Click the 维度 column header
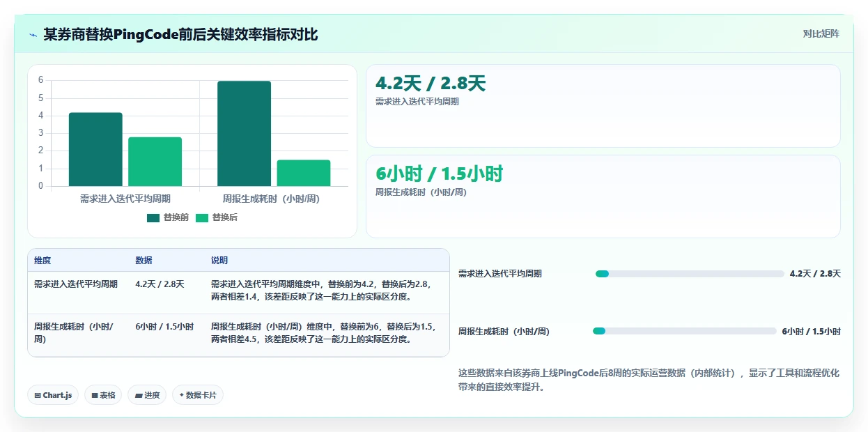Viewport: 868px width, 432px height. pos(42,261)
